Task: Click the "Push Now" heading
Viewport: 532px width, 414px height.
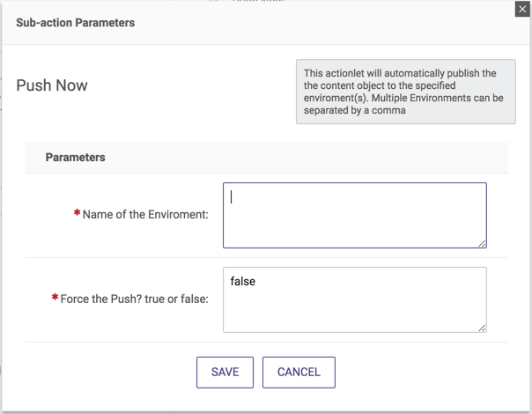Action: (x=52, y=86)
